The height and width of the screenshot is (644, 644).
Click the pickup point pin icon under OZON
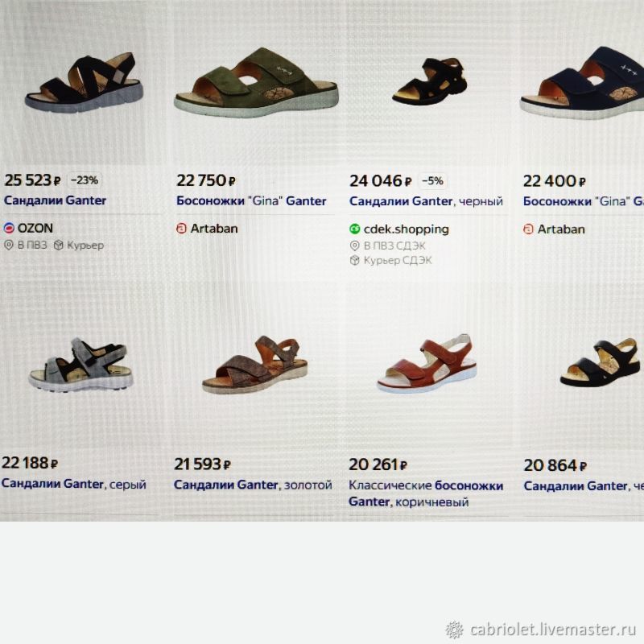[x=9, y=246]
